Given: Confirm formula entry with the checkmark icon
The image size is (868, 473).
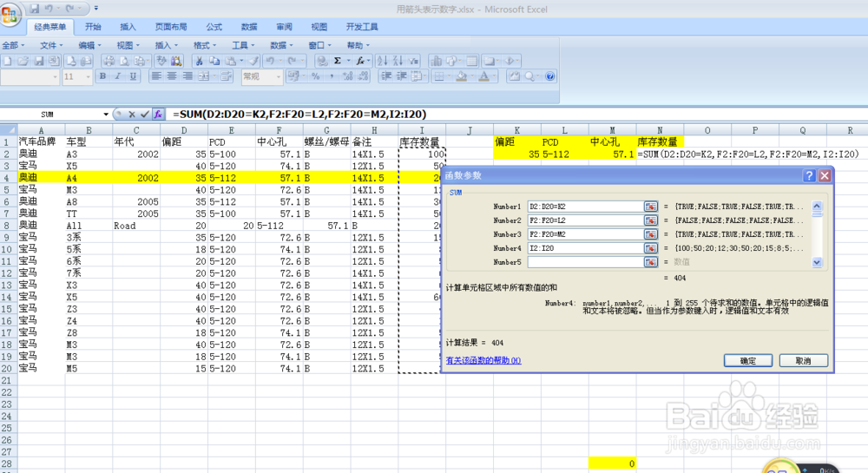Looking at the screenshot, I should [x=144, y=114].
